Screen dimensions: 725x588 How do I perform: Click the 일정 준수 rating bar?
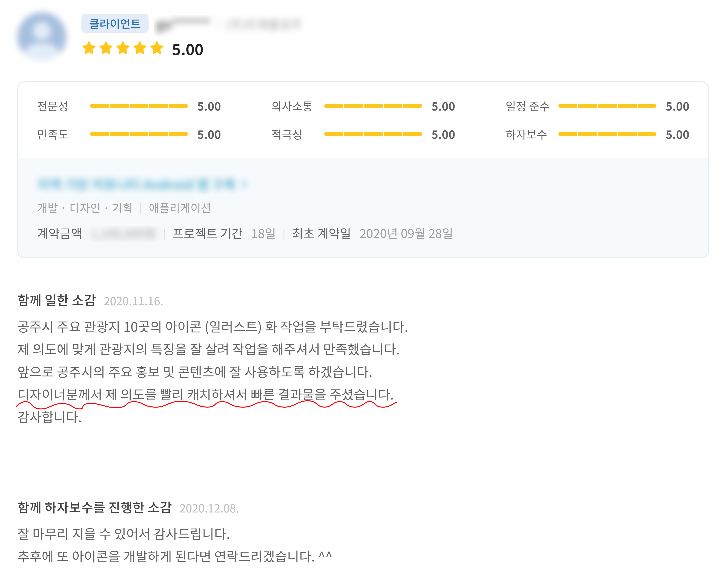pos(607,106)
